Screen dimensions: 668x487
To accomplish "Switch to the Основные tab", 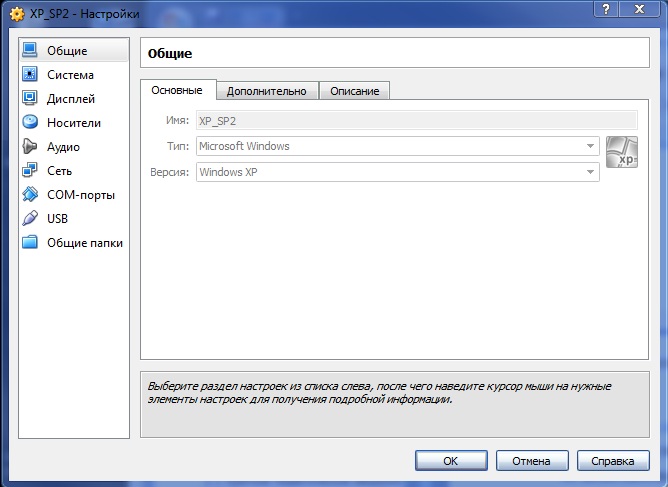I will (x=177, y=90).
